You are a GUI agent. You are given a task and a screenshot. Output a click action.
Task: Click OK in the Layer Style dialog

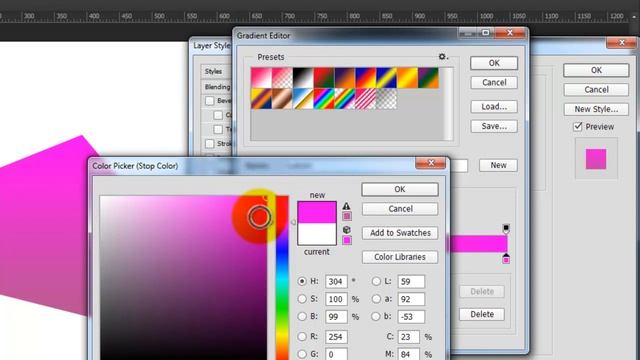click(596, 70)
